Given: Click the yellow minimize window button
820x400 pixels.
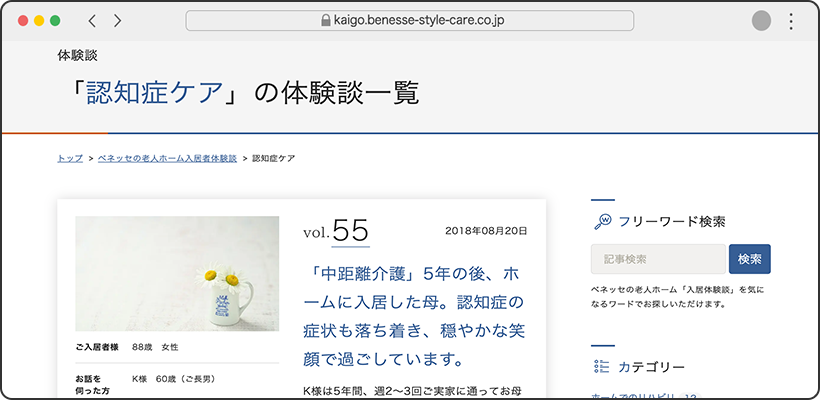Looking at the screenshot, I should (x=39, y=21).
